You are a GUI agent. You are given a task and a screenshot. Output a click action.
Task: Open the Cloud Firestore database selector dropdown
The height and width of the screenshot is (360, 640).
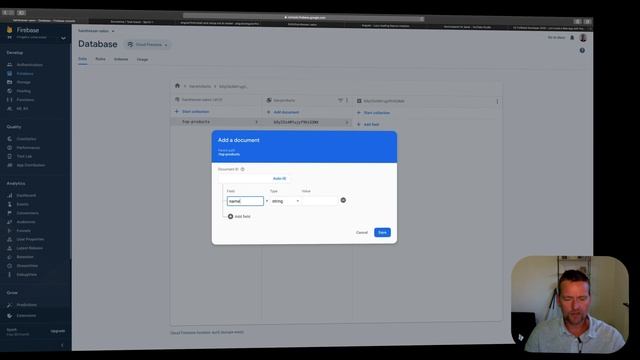point(148,44)
